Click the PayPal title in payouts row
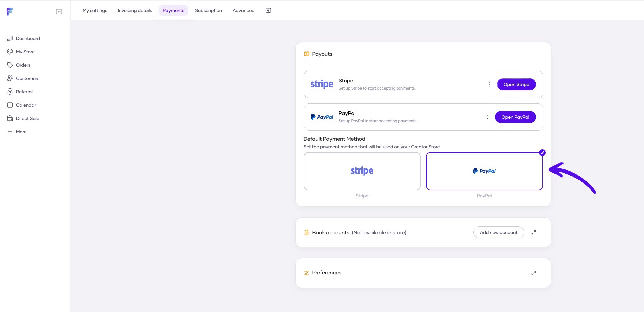The image size is (644, 312). pyautogui.click(x=347, y=113)
